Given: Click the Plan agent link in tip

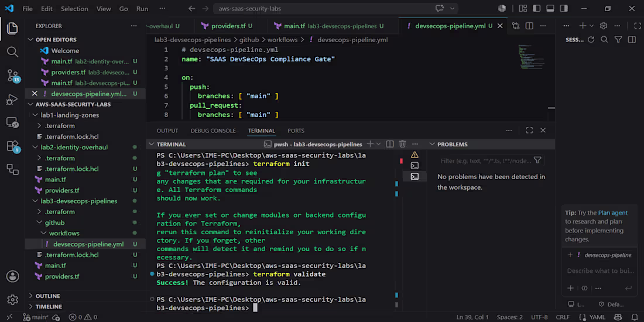Looking at the screenshot, I should pos(613,213).
